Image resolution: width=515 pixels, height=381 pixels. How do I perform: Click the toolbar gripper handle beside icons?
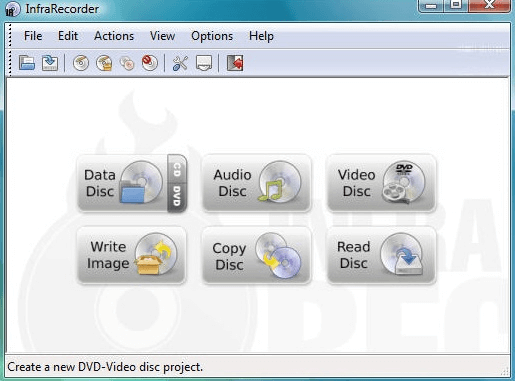click(10, 63)
